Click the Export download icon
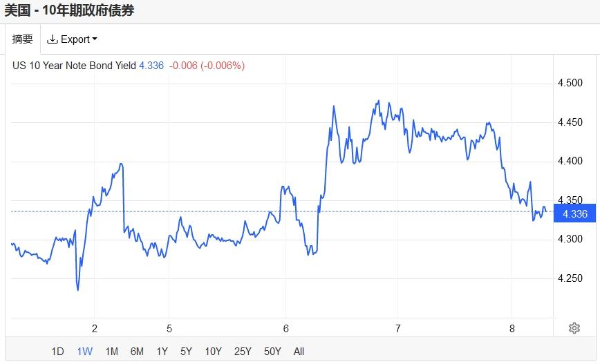The height and width of the screenshot is (364, 600). (x=52, y=39)
